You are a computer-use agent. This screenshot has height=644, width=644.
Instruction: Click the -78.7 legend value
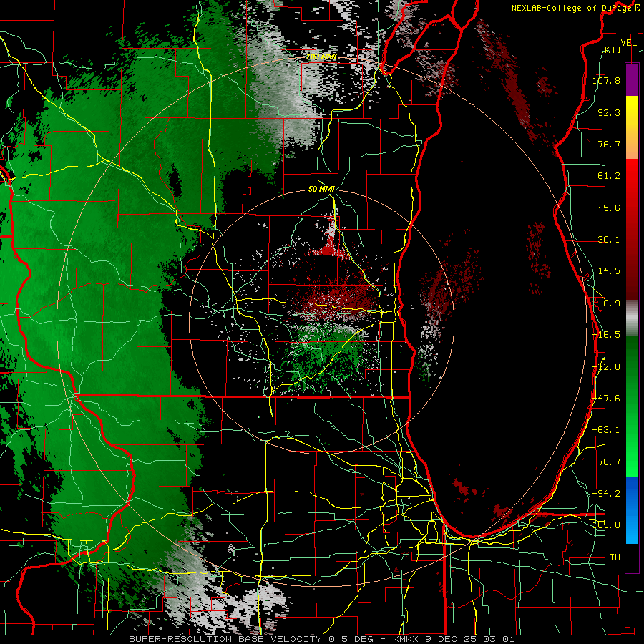coord(606,462)
